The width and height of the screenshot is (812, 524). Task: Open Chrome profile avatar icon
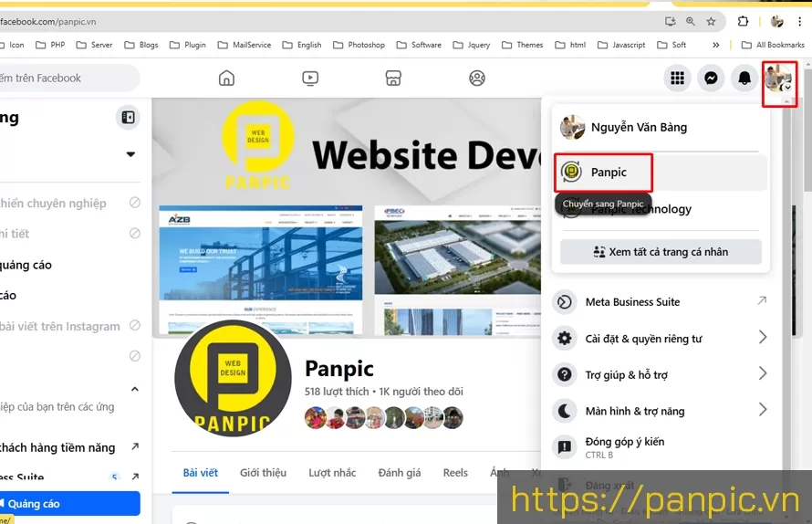click(x=776, y=21)
